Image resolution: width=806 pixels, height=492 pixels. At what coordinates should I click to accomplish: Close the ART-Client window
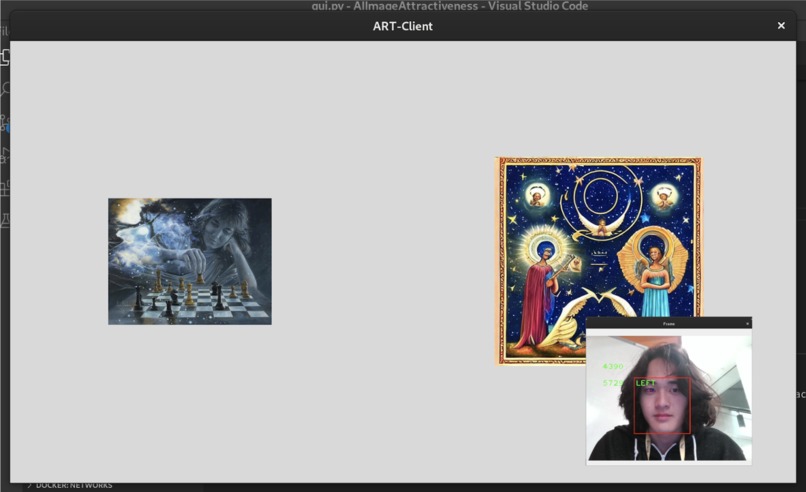point(781,26)
